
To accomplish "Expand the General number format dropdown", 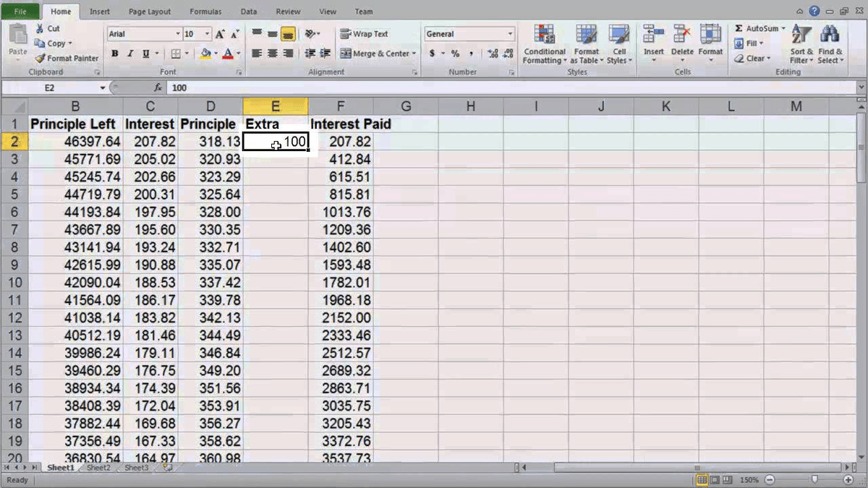I will click(510, 34).
